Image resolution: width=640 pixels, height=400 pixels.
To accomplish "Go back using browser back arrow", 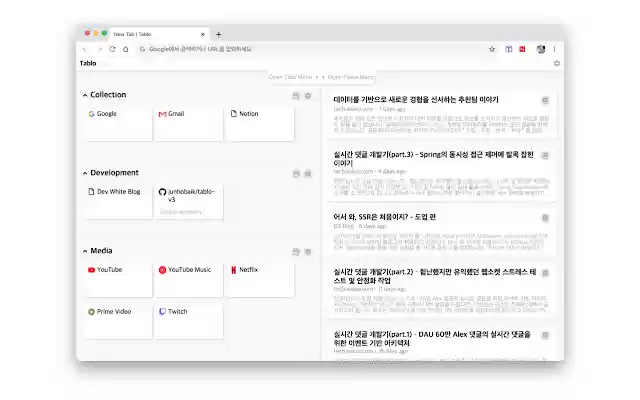I will coord(84,49).
